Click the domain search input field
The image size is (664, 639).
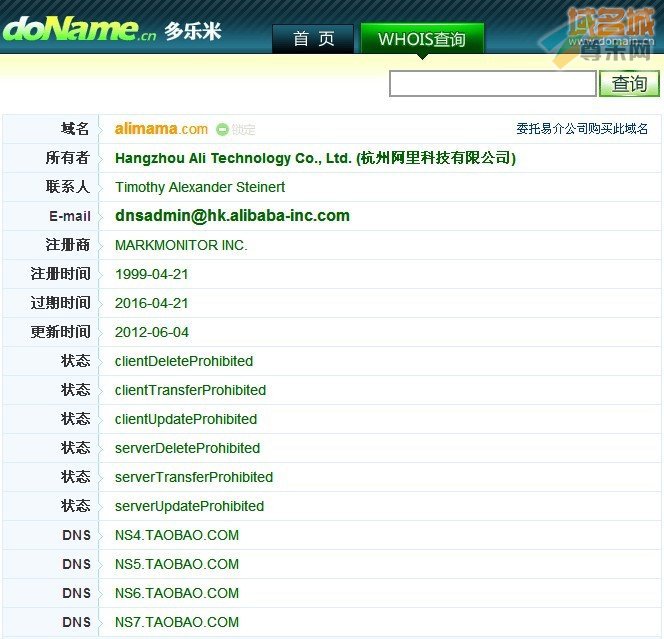click(x=492, y=83)
